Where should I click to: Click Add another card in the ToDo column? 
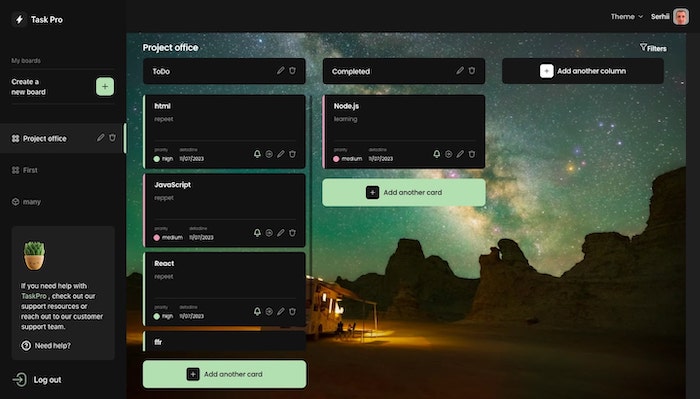[x=225, y=374]
